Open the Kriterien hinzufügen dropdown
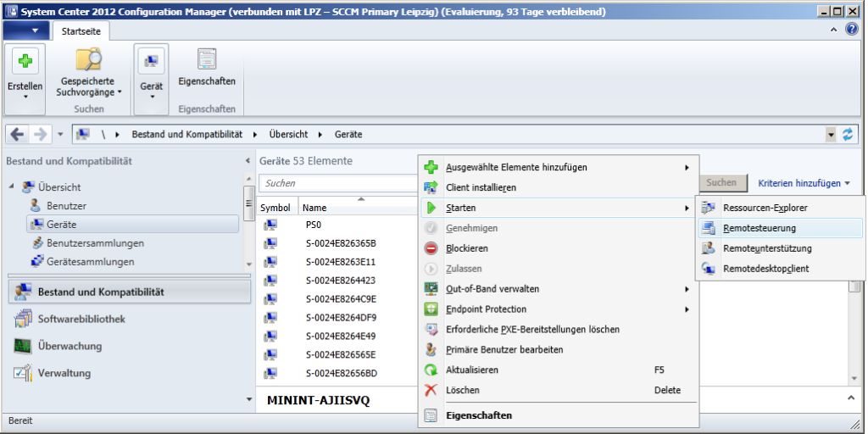 [x=804, y=183]
